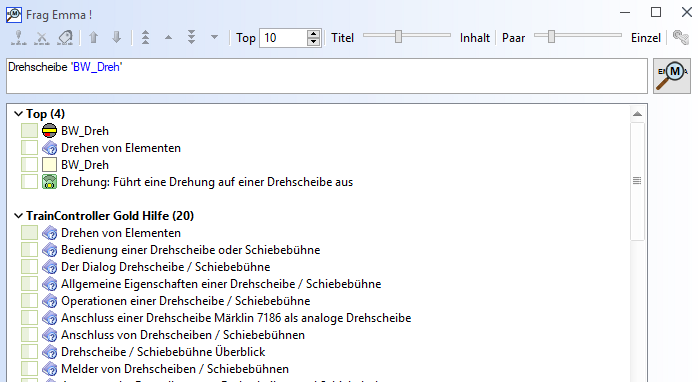The image size is (698, 382).
Task: Tick the box beside Melder von Drehscheiben
Action: 29,369
